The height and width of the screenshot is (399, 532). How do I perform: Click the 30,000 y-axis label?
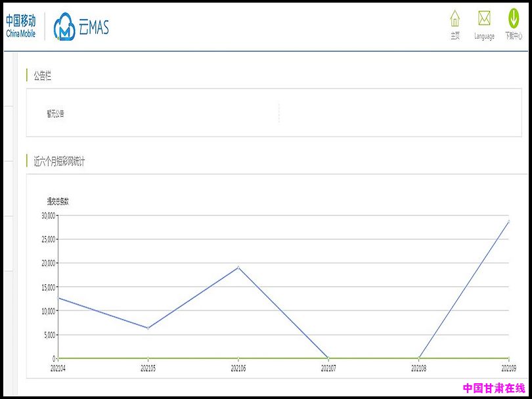pos(48,215)
